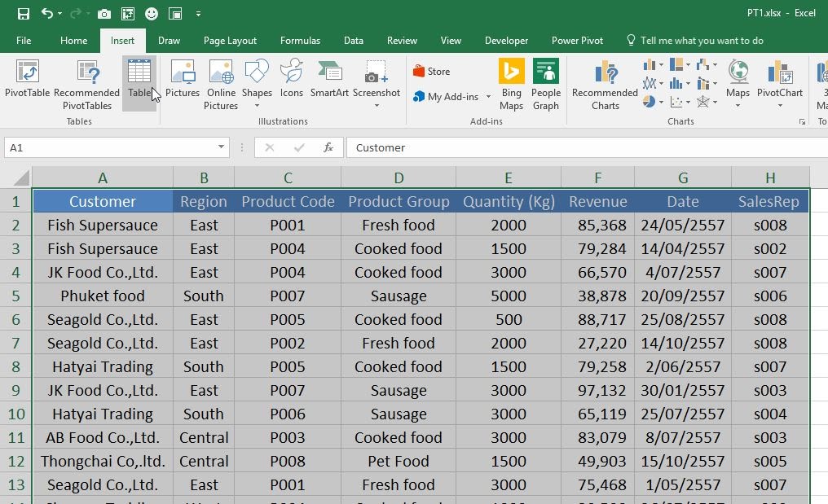Switch to the Draw tab
Image resolution: width=828 pixels, height=504 pixels.
pos(169,41)
